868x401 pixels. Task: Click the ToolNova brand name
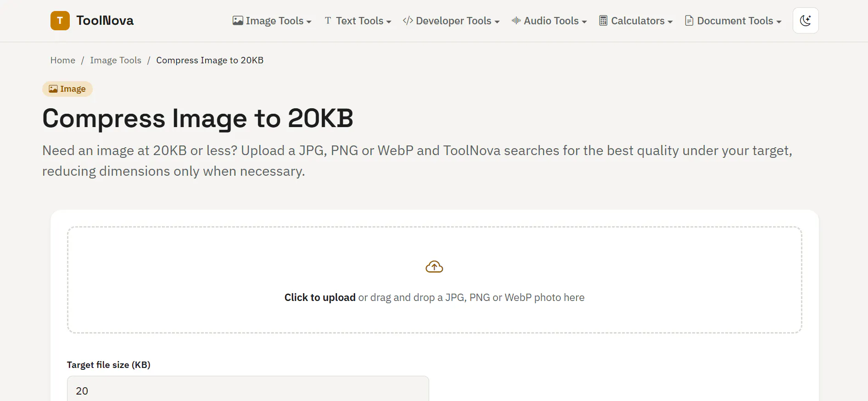click(105, 21)
